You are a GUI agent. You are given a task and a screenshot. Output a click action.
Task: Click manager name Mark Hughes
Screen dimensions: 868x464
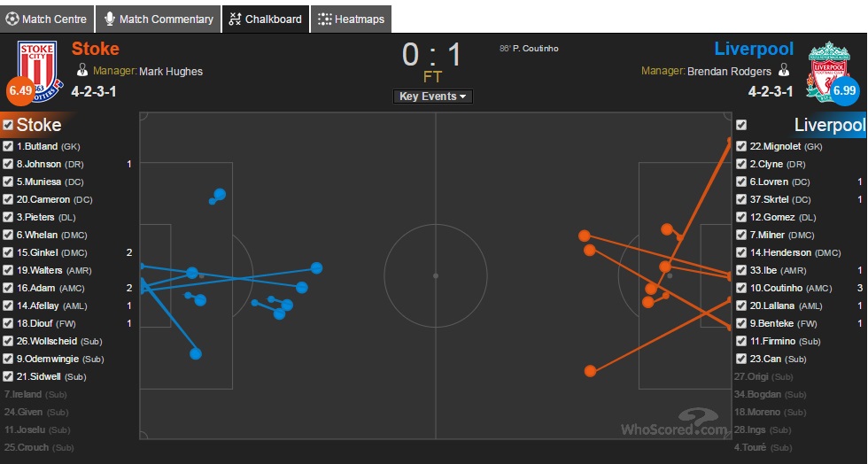(171, 71)
